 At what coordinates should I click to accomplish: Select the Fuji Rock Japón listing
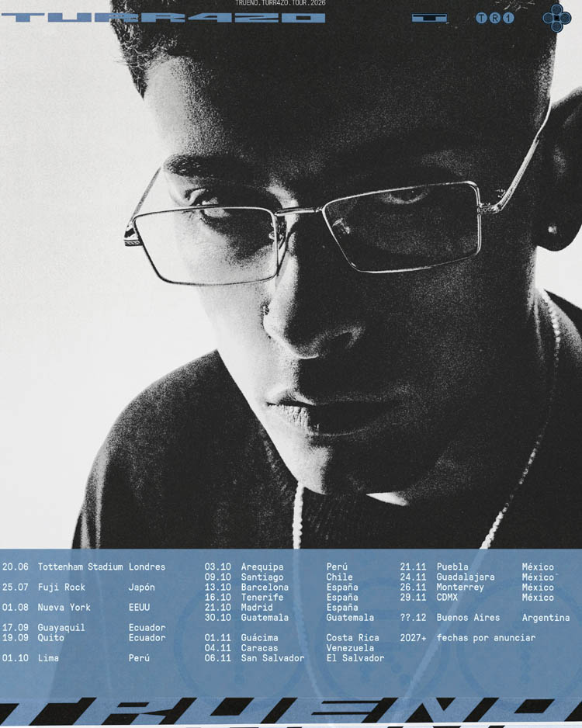[78, 588]
